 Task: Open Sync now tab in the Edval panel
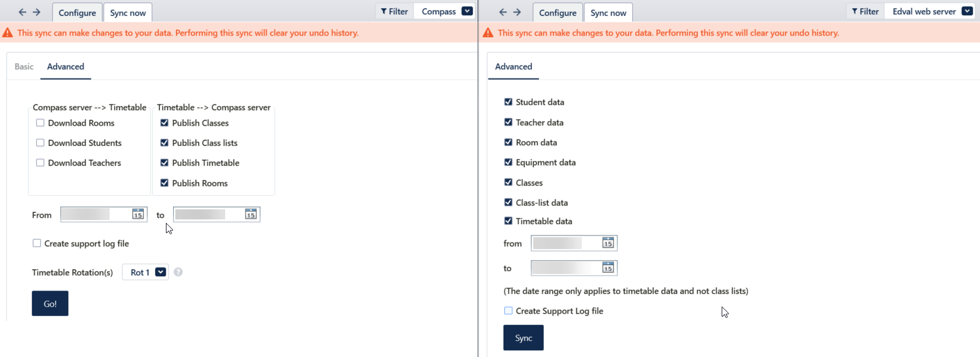[609, 12]
